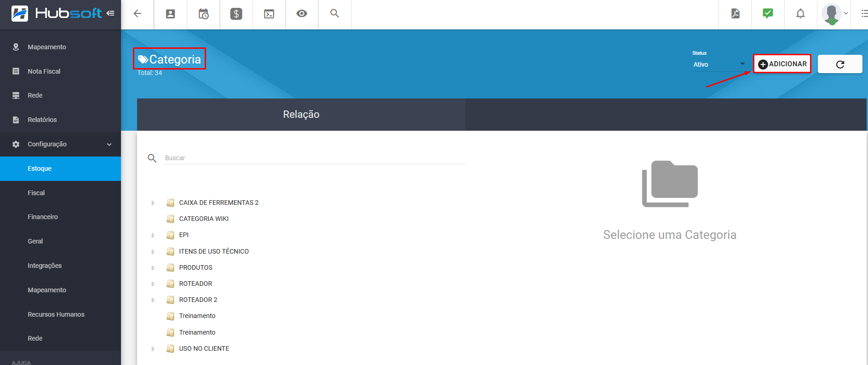
Task: Select Estoque submenu item
Action: (60, 168)
